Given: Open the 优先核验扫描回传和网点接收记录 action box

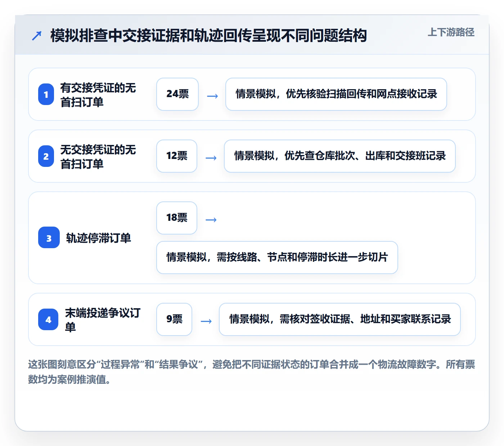Looking at the screenshot, I should (336, 94).
